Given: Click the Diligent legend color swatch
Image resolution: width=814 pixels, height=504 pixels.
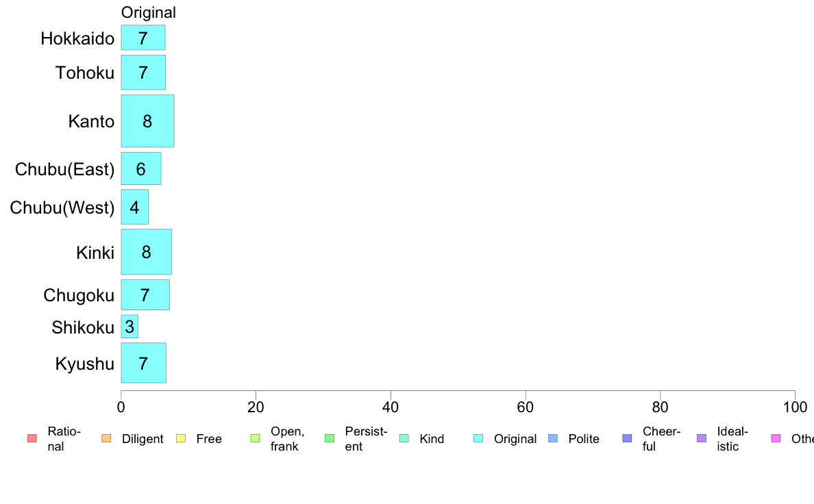Looking at the screenshot, I should pyautogui.click(x=106, y=438).
